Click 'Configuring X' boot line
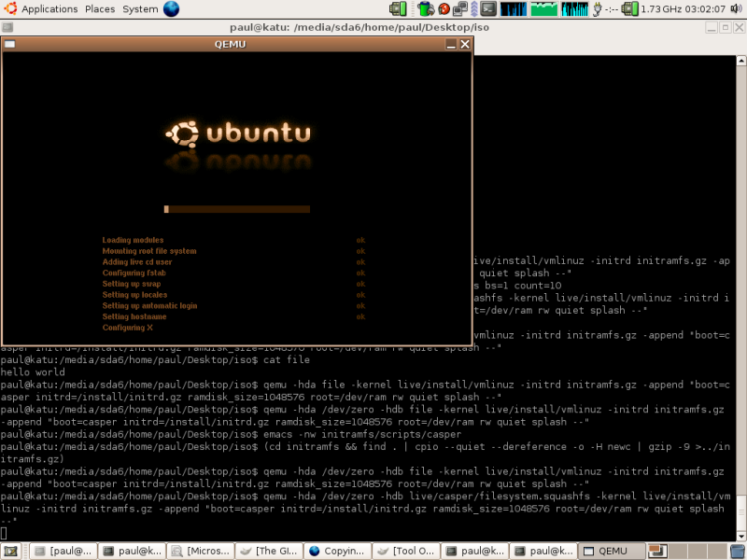 (127, 328)
